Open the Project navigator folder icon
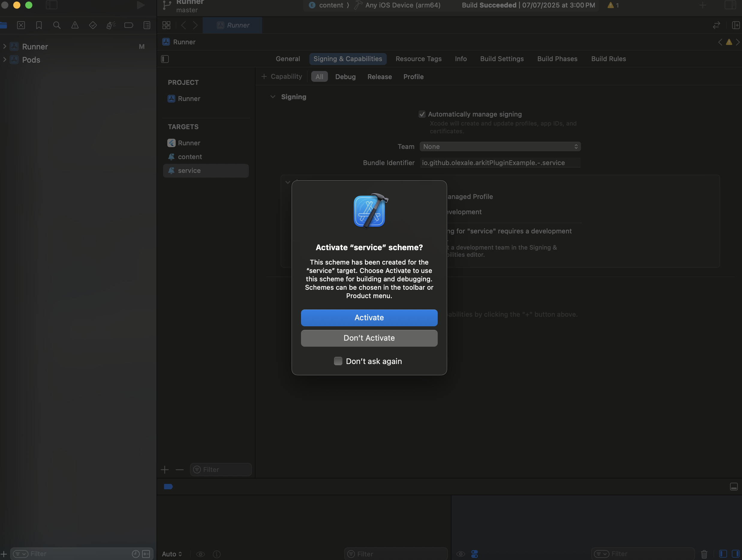The height and width of the screenshot is (560, 742). tap(3, 25)
